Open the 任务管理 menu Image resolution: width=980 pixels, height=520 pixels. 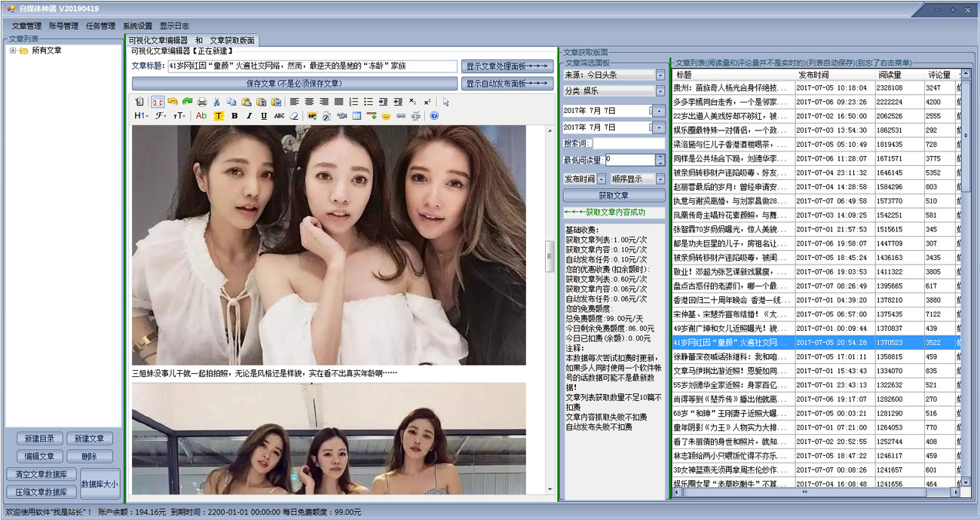tap(100, 26)
